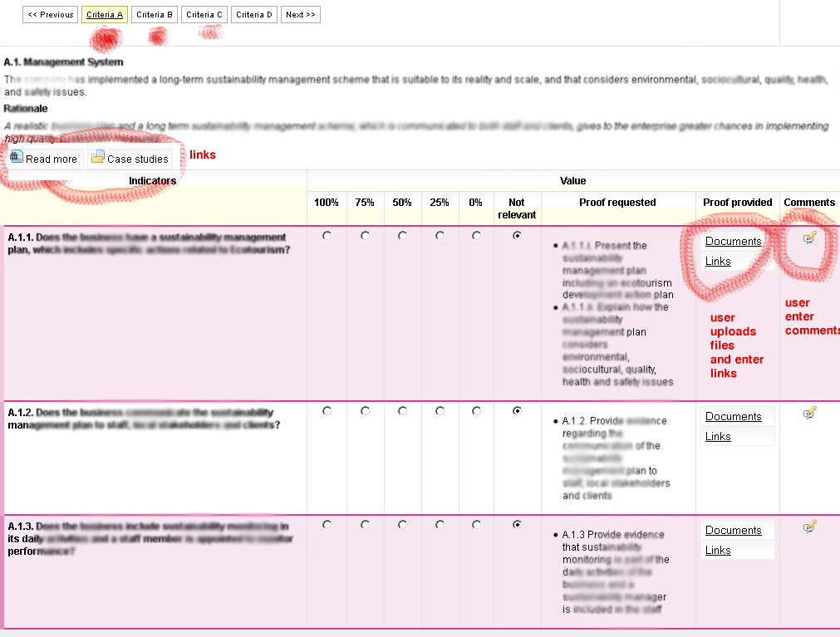This screenshot has width=840, height=637.
Task: Open the comment editor icon for A.1.1
Action: point(809,238)
